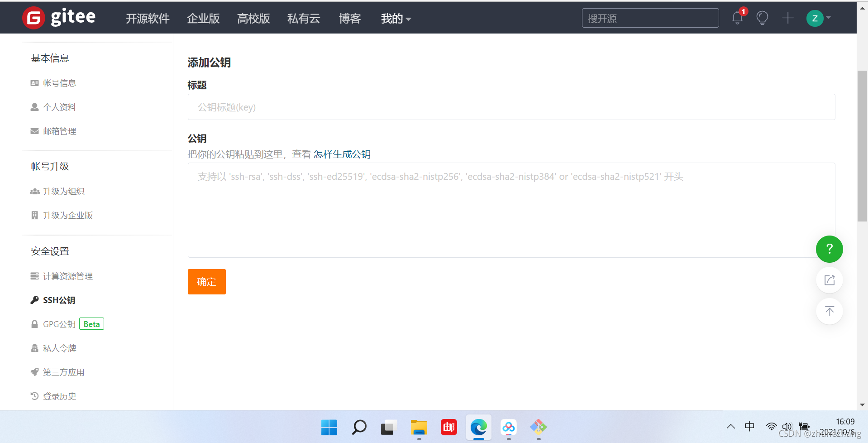Open the 怎样生成公钥 link
The image size is (868, 443).
tap(342, 154)
